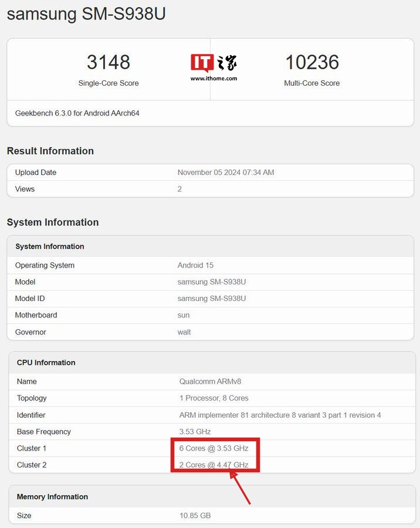Viewport: 420px width, 528px height.
Task: Click the Motherboard label
Action: click(36, 315)
